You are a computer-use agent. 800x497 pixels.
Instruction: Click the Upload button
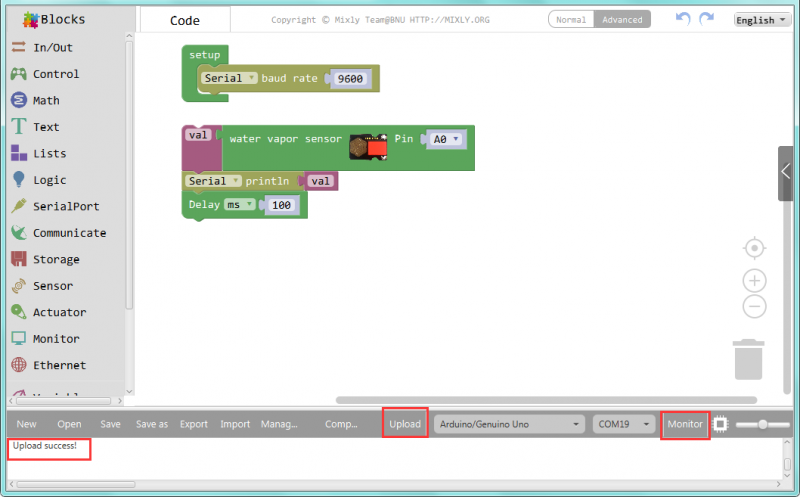pyautogui.click(x=405, y=424)
